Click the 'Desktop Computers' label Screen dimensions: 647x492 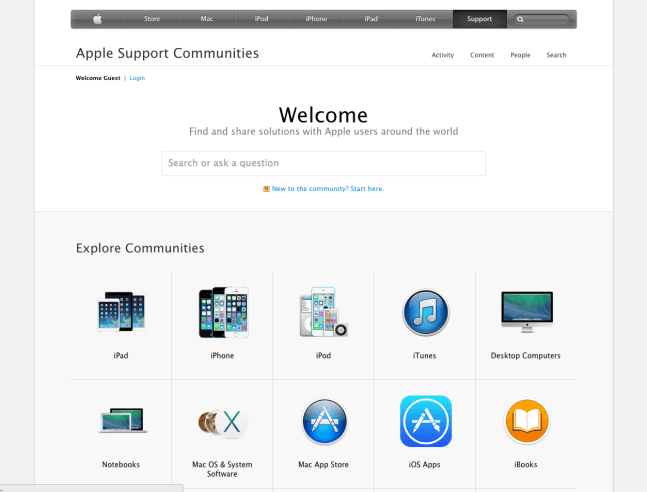(526, 355)
